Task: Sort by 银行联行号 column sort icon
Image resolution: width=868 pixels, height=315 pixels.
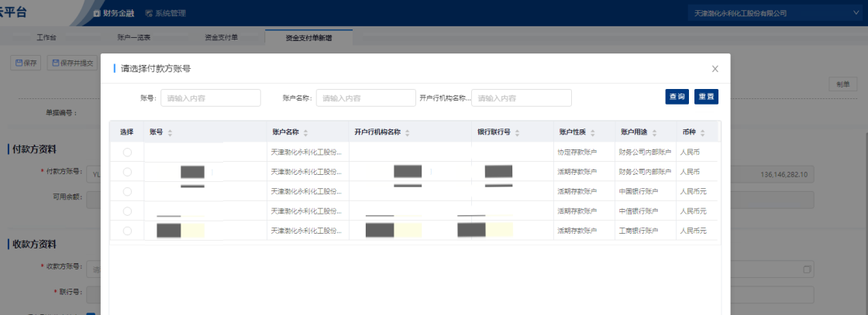Action: point(517,132)
